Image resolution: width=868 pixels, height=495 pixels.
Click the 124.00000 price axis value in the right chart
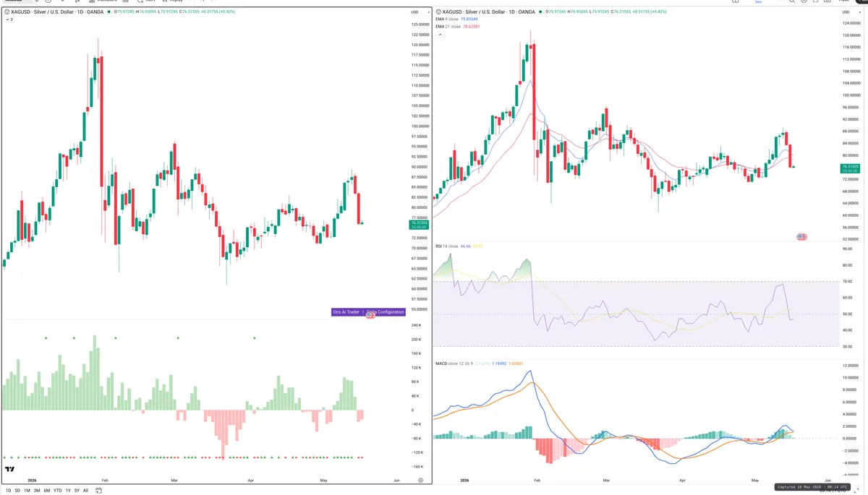point(851,24)
